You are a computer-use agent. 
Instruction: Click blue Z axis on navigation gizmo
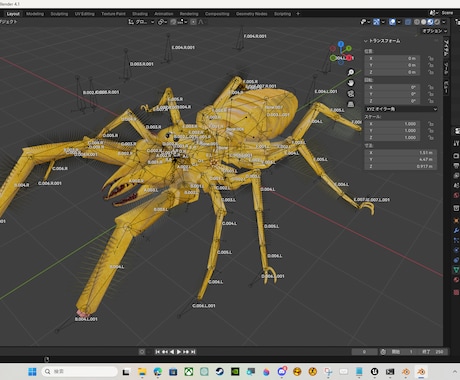pyautogui.click(x=341, y=44)
